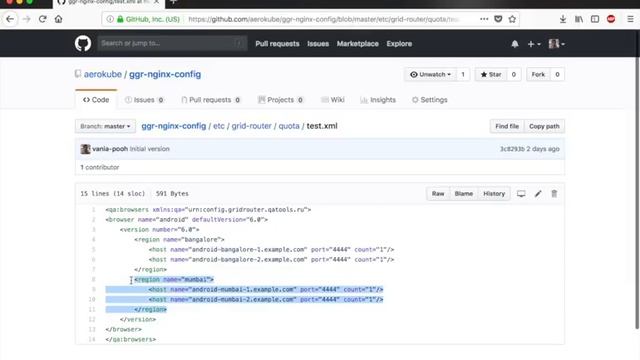Show site information icon in address bar
640x360 pixels.
pyautogui.click(x=110, y=19)
